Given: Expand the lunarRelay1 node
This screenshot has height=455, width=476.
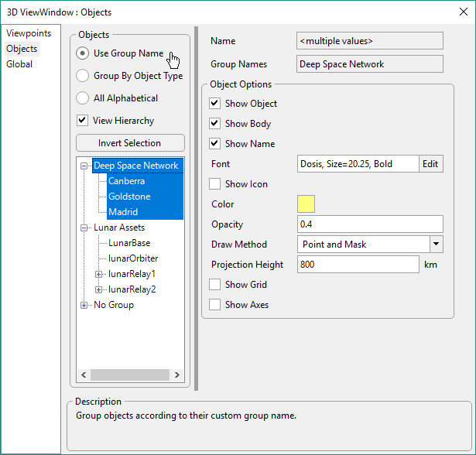Looking at the screenshot, I should 98,274.
